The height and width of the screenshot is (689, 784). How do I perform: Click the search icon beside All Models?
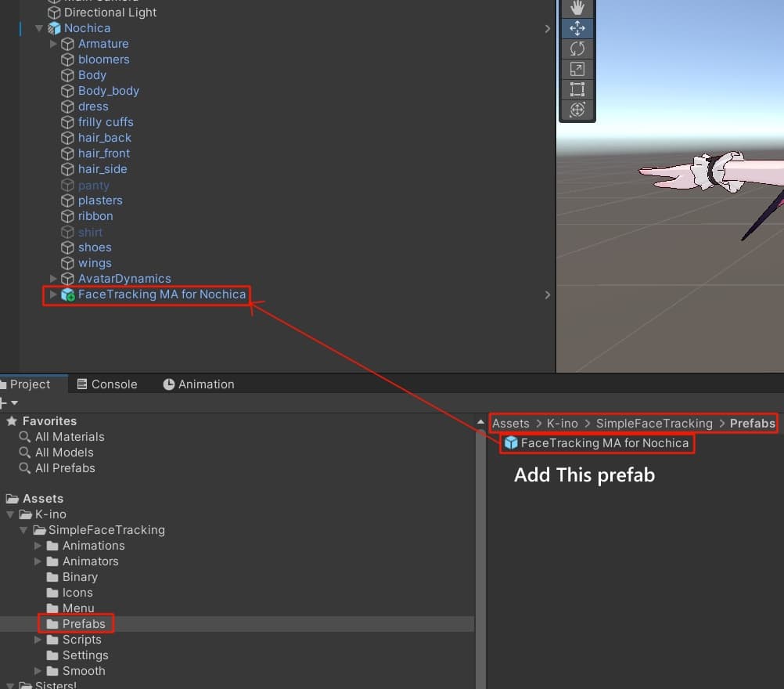coord(24,453)
